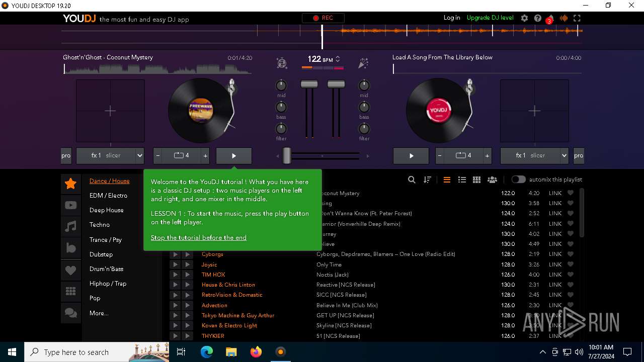This screenshot has height=362, width=644.
Task: Click right deck bass EQ knob
Action: point(364,107)
